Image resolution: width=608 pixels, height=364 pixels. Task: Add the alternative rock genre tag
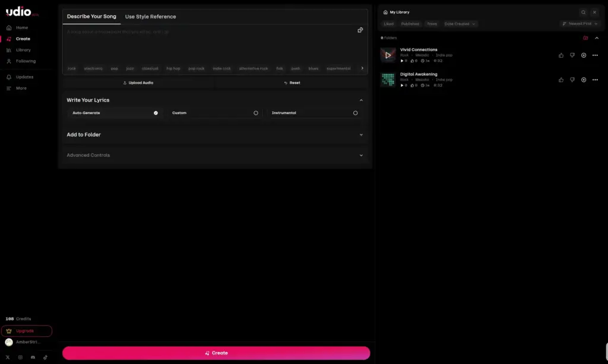(x=254, y=69)
